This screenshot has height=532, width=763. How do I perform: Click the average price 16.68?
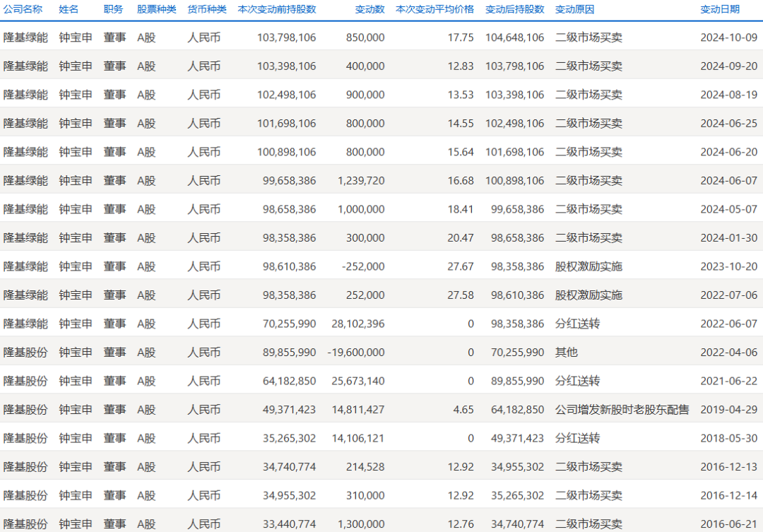(x=461, y=181)
